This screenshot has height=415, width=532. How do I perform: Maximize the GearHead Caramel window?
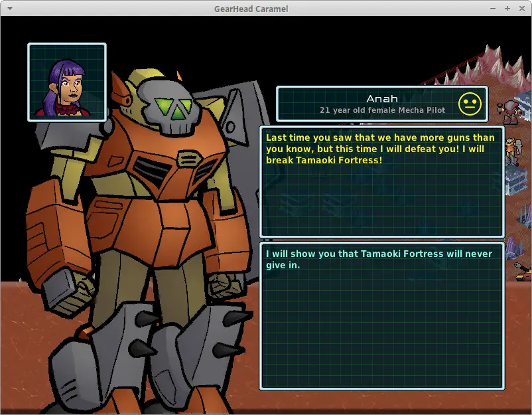point(507,9)
